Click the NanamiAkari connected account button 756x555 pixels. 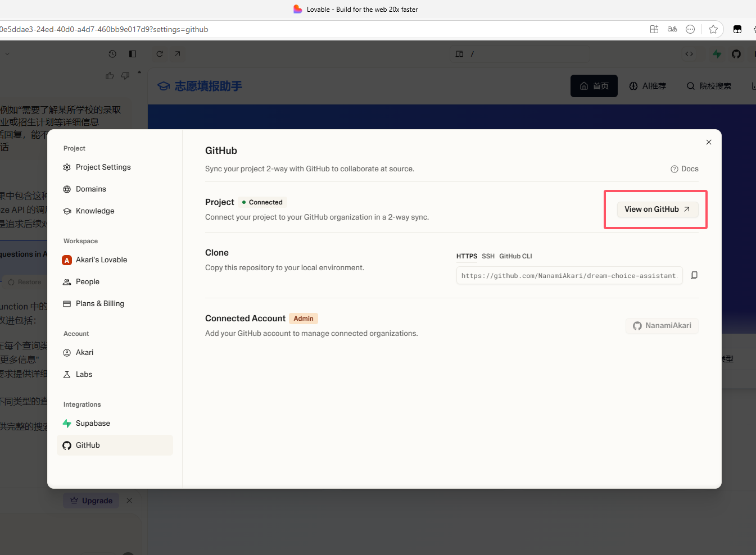(x=662, y=326)
